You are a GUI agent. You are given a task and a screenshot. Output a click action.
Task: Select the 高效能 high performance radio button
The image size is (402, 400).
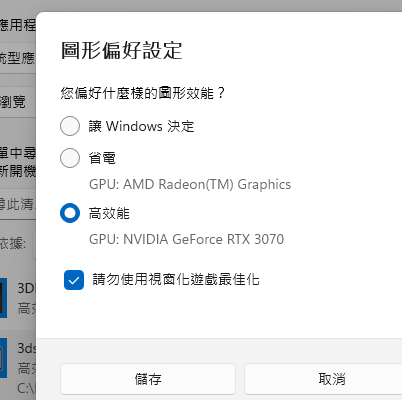coord(70,213)
